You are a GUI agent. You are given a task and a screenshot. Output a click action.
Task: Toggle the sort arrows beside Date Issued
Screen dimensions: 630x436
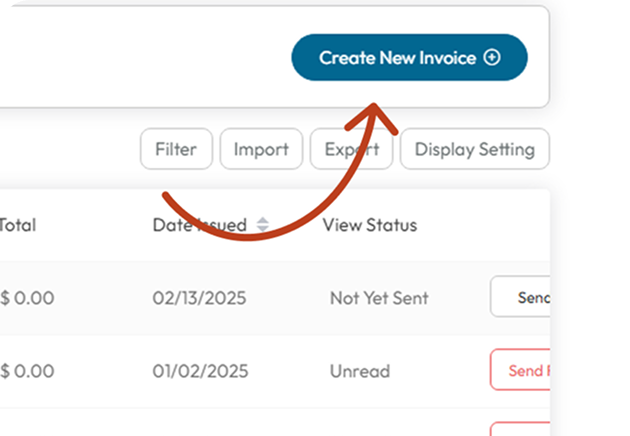click(263, 225)
